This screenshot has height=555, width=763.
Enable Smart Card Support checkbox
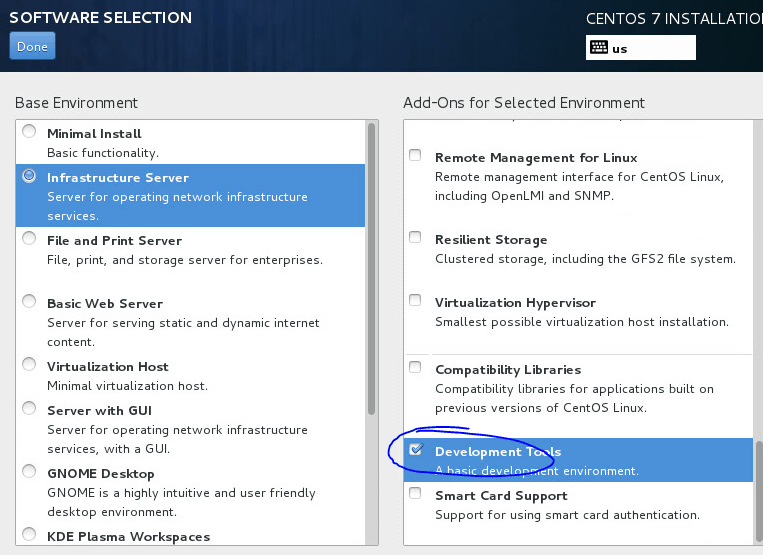[x=415, y=493]
